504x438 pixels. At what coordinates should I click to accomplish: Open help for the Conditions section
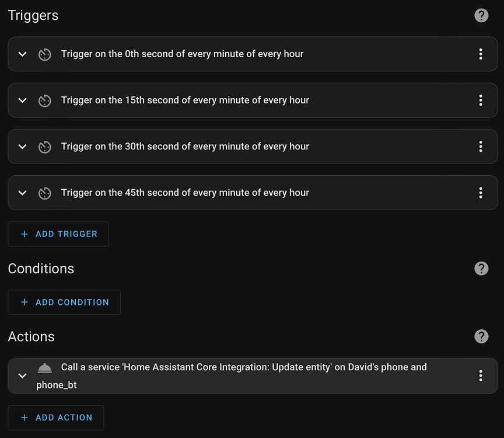(481, 269)
